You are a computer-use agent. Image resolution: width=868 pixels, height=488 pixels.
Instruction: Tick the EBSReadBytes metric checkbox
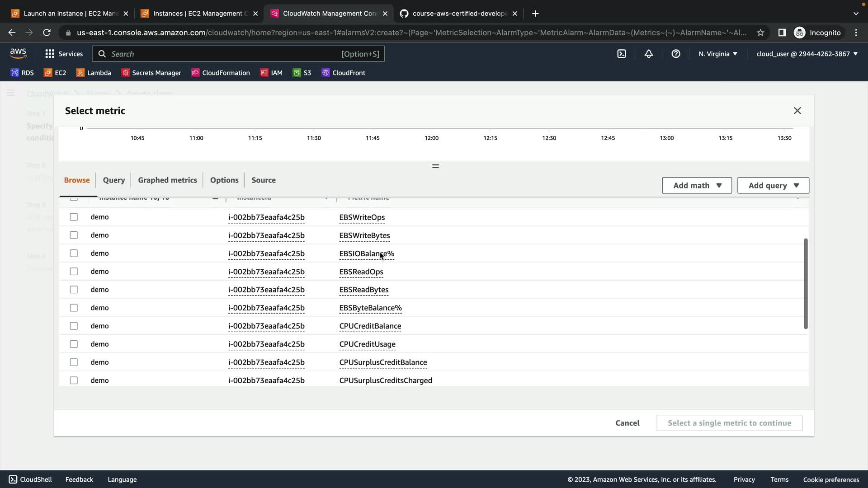(x=74, y=290)
